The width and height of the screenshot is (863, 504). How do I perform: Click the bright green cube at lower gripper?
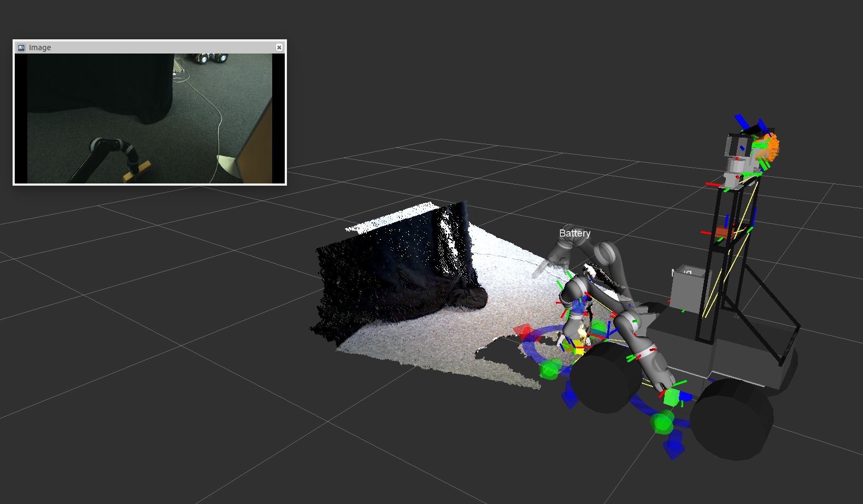coord(671,397)
